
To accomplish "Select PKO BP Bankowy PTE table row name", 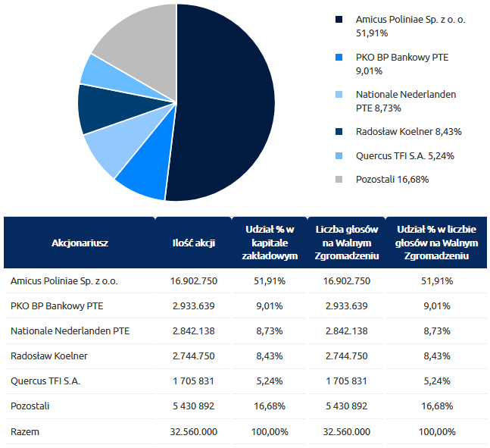I will 57,306.
